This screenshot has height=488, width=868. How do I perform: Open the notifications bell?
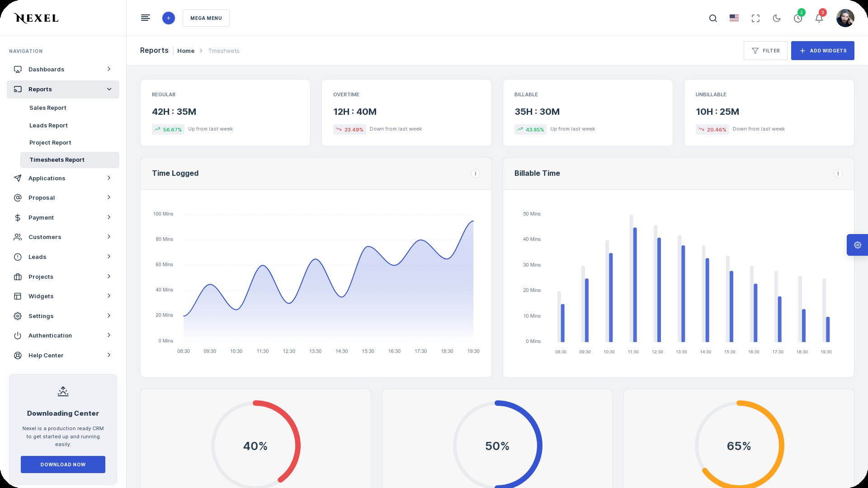[819, 19]
